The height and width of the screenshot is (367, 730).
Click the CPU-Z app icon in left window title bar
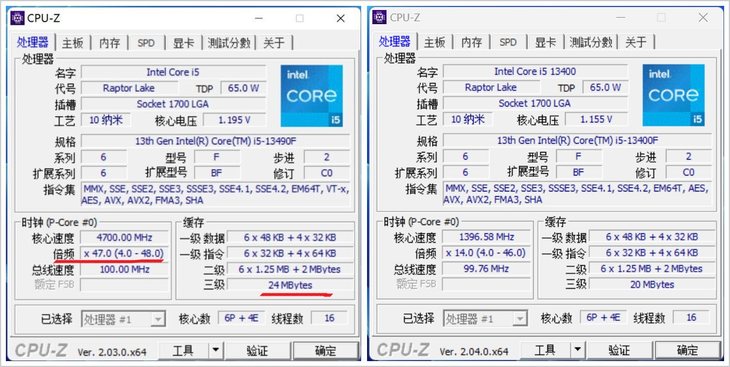point(17,18)
